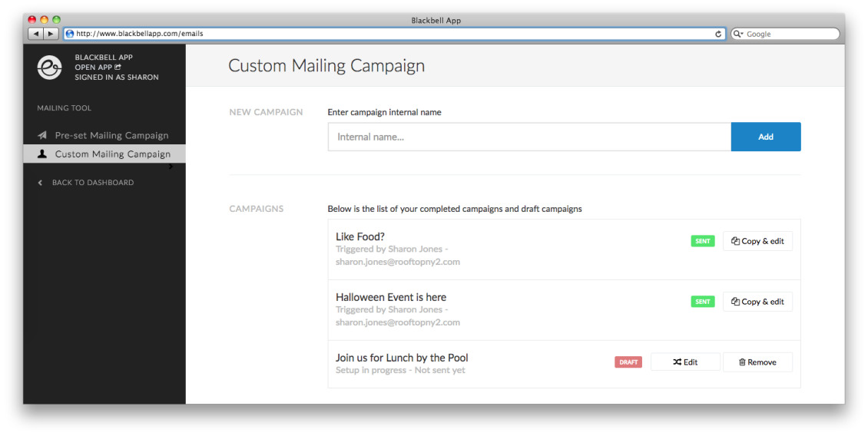868x436 pixels.
Task: Click the chevron left of BACK TO DASHBOARD
Action: click(x=40, y=183)
